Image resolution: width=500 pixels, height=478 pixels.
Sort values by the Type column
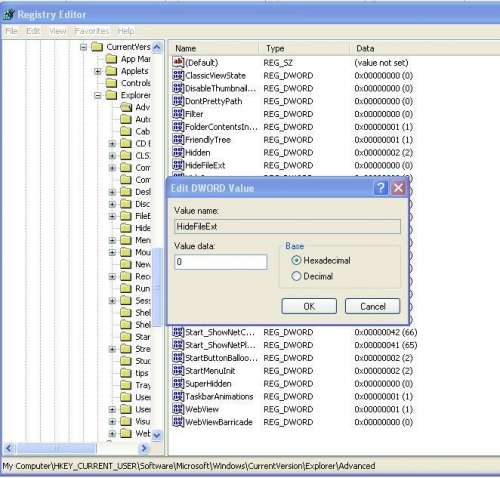pos(304,48)
